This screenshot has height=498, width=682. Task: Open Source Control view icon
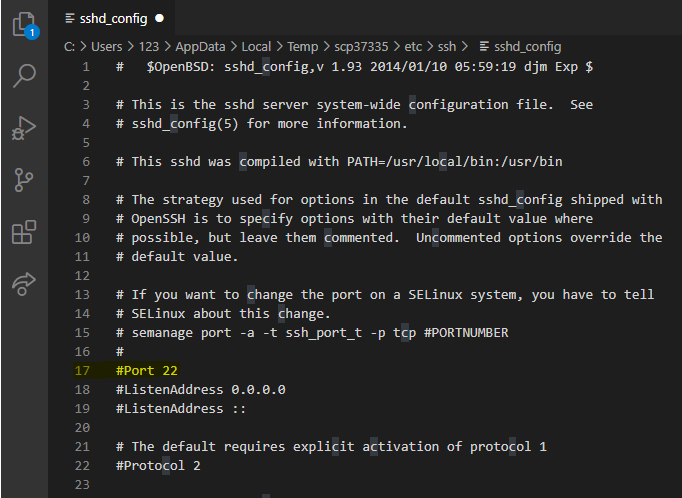pos(23,180)
